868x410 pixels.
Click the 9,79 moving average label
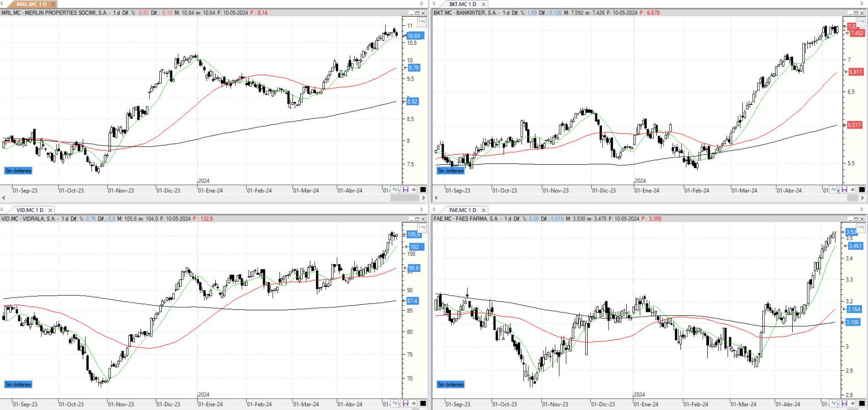pos(414,68)
